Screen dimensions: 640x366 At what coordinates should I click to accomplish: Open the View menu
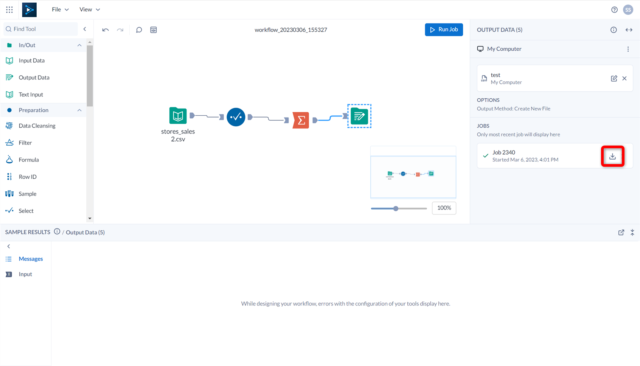(x=89, y=9)
